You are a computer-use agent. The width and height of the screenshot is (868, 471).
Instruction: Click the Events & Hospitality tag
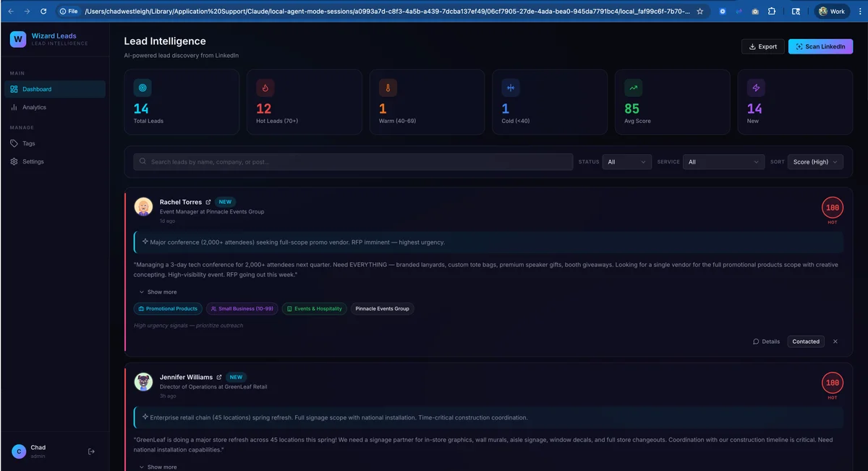[315, 308]
